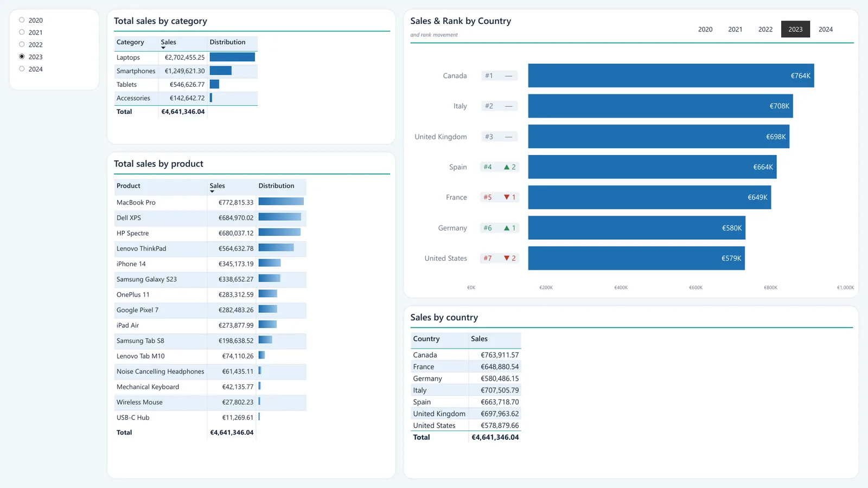Click the MacBook Pro distribution bar
Image resolution: width=868 pixels, height=488 pixels.
281,202
